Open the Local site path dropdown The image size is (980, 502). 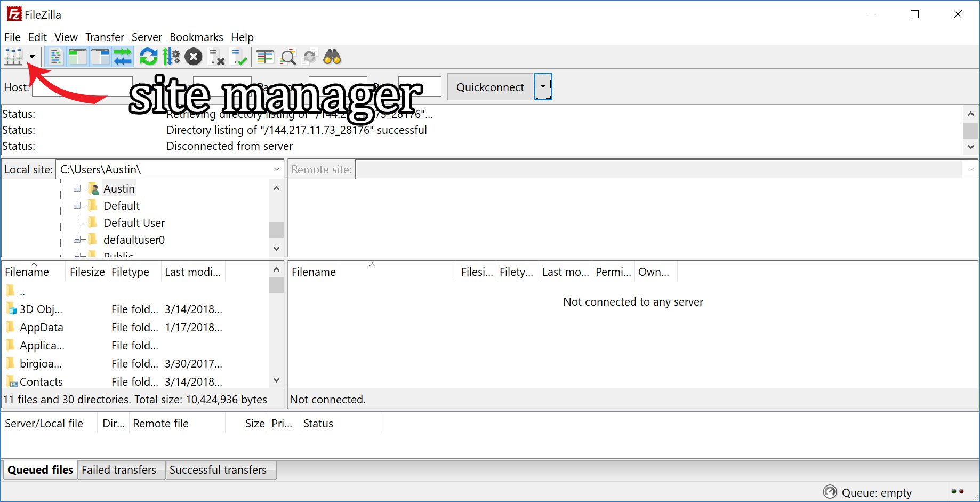(276, 170)
